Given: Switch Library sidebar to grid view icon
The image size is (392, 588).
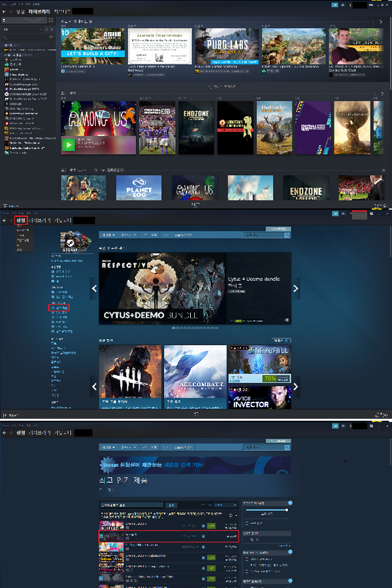Looking at the screenshot, I should coord(51,20).
